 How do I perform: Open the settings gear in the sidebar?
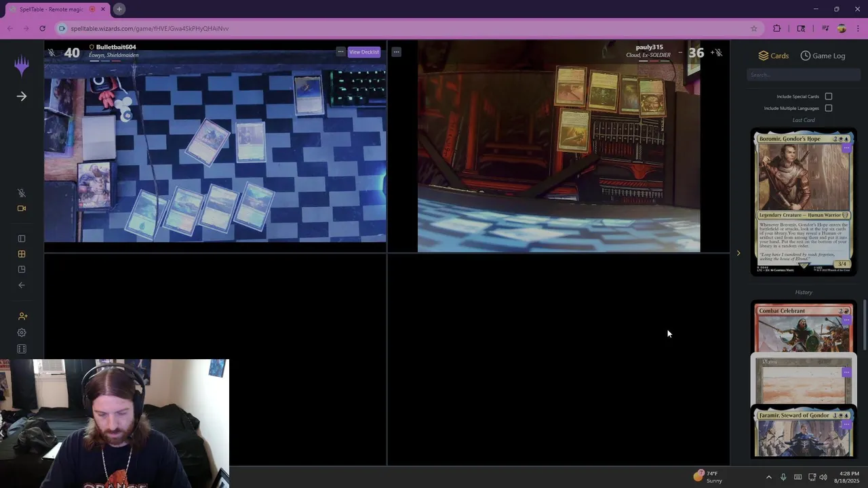coord(22,333)
